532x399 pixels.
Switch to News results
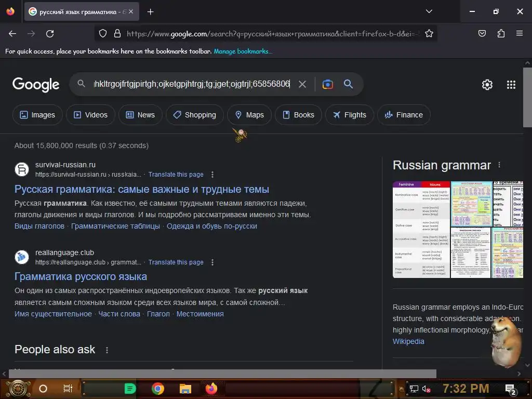coord(140,115)
